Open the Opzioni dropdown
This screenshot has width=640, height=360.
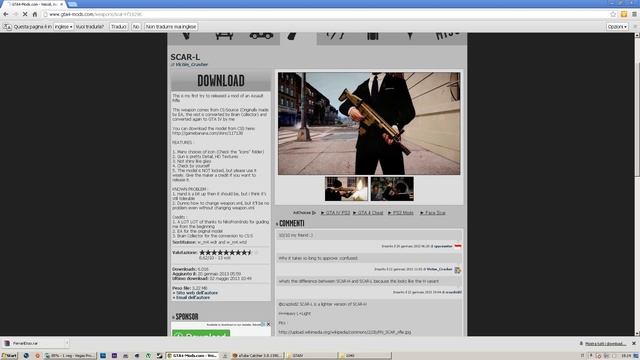click(617, 27)
